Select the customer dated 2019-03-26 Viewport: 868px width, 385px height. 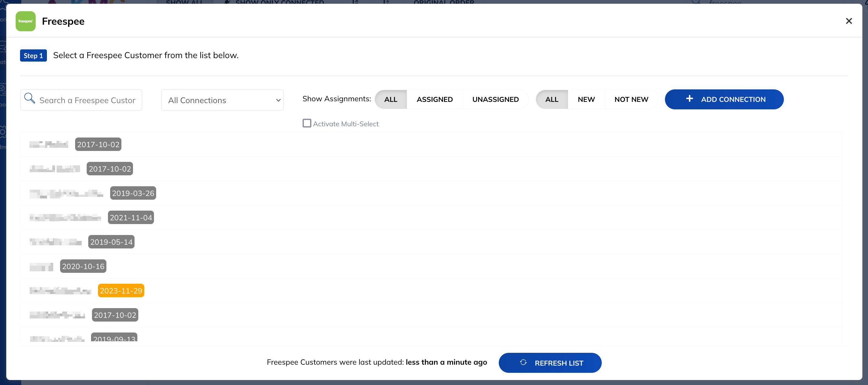click(133, 193)
